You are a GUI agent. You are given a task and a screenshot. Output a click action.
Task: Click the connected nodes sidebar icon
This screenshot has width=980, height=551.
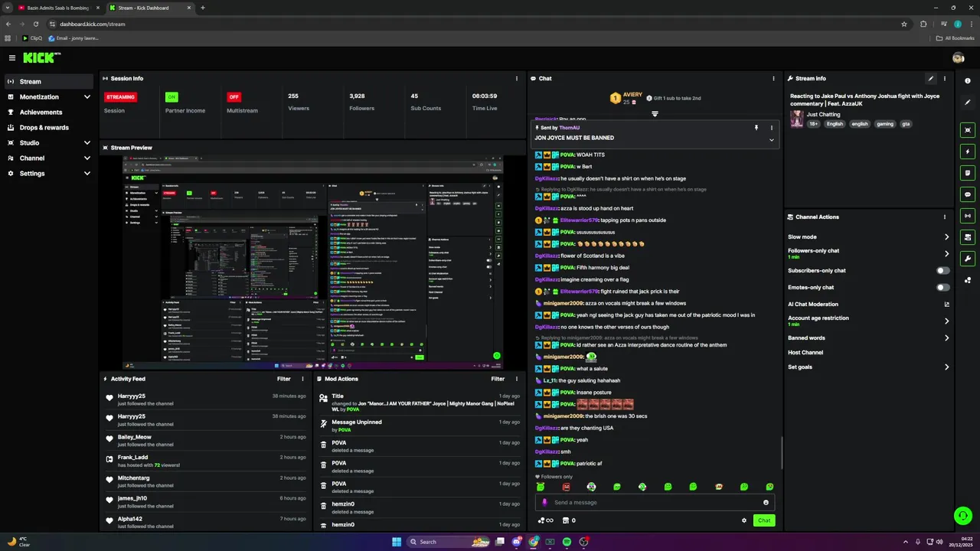pos(968,280)
